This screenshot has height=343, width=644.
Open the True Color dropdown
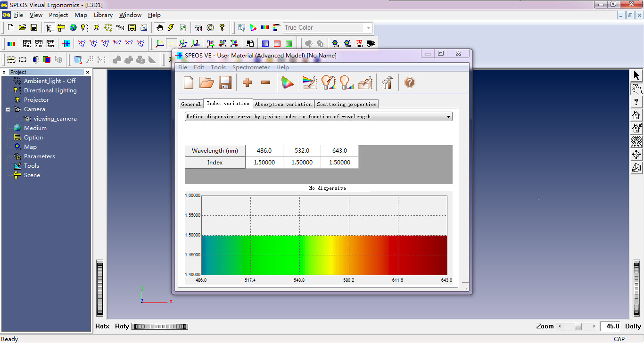coord(368,28)
